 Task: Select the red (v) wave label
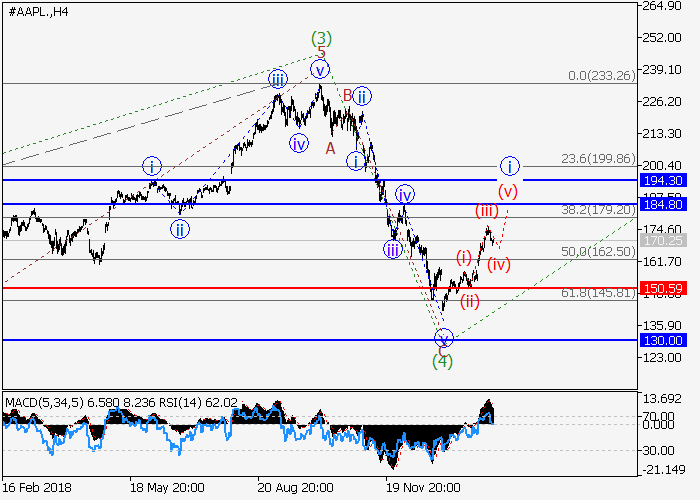point(508,192)
